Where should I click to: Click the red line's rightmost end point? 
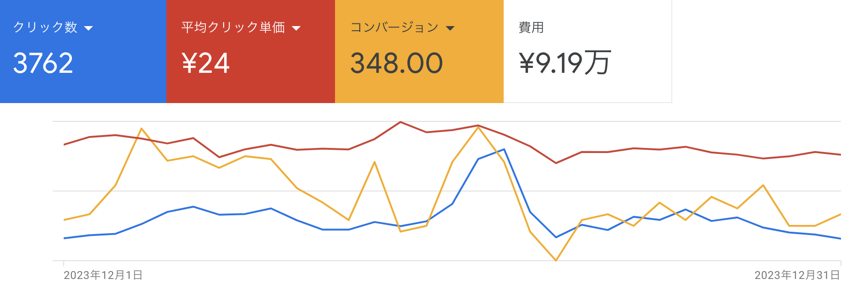point(840,155)
